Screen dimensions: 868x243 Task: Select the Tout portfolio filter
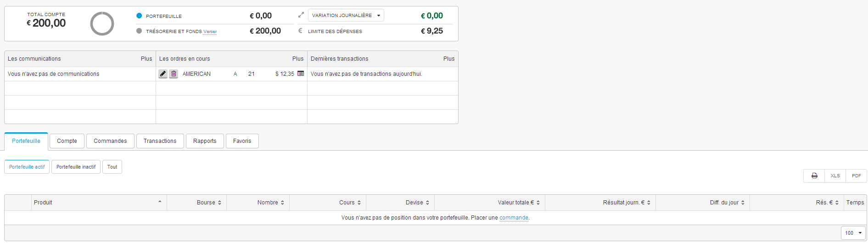(112, 167)
